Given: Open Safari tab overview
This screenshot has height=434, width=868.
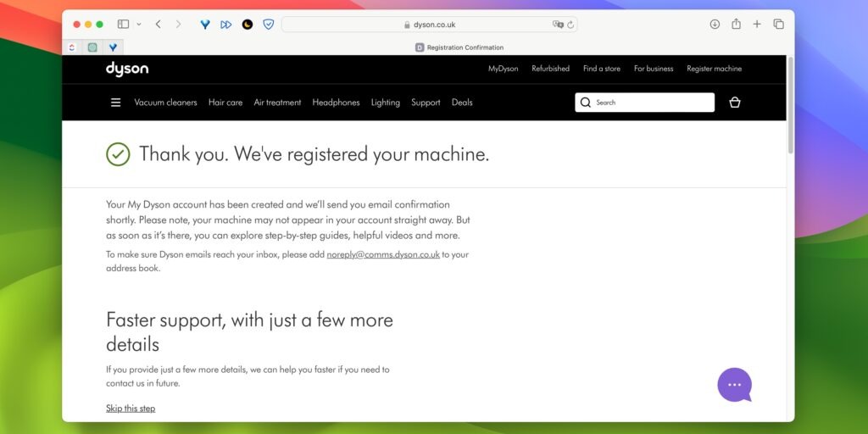Looking at the screenshot, I should (778, 25).
